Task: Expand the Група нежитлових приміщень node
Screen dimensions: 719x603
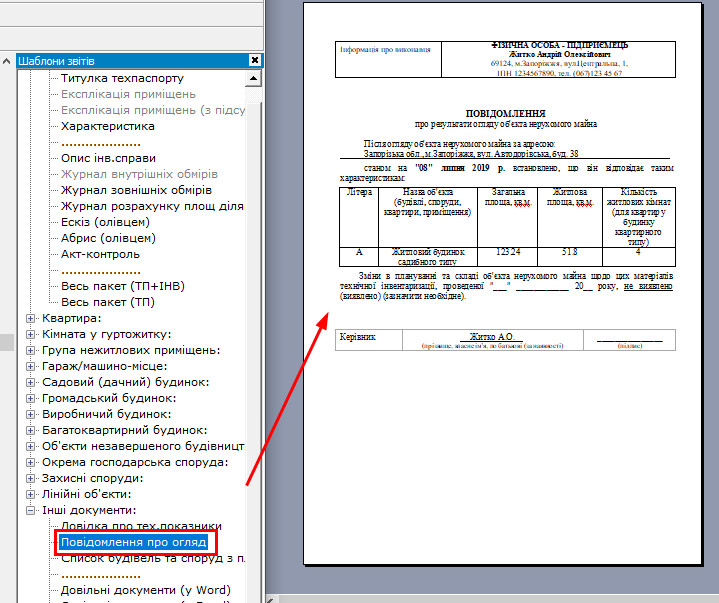Action: tap(30, 350)
